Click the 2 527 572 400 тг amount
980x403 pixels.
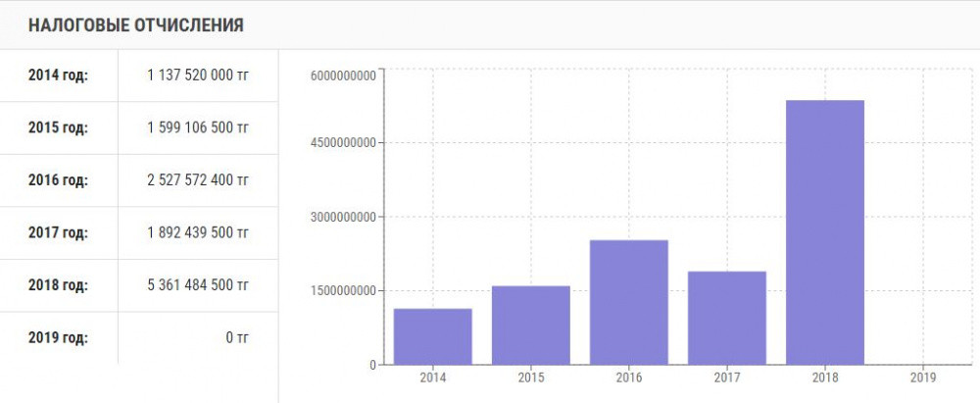(x=199, y=180)
